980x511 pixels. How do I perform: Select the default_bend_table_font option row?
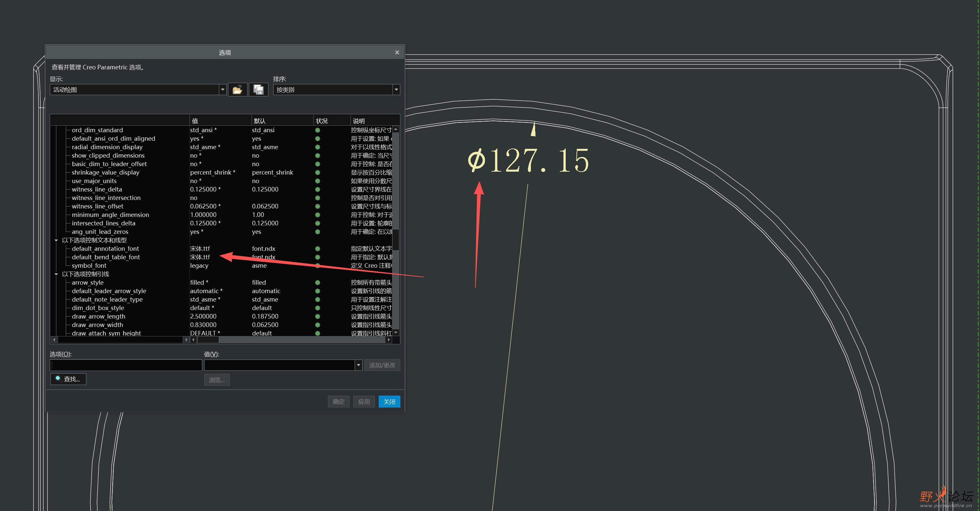coord(106,257)
